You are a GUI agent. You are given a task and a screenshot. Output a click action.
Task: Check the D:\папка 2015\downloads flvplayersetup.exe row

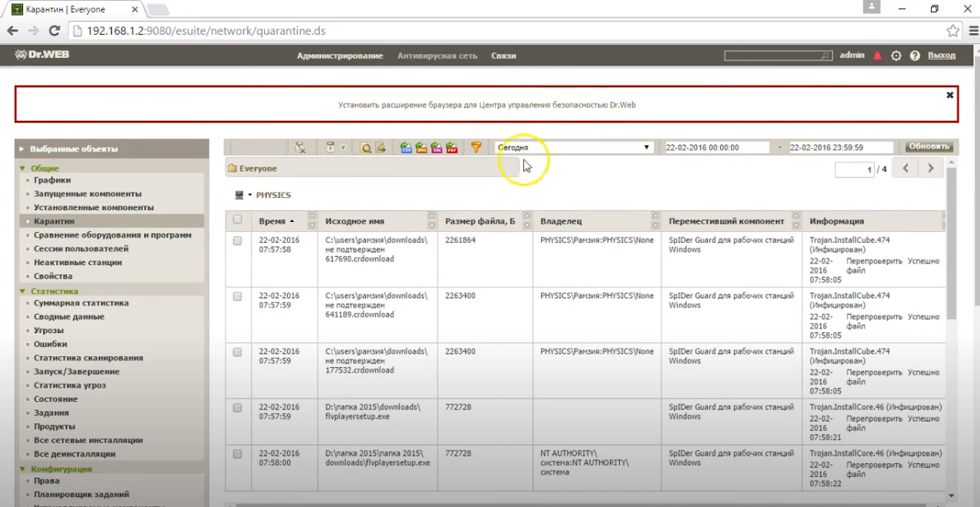coord(238,408)
